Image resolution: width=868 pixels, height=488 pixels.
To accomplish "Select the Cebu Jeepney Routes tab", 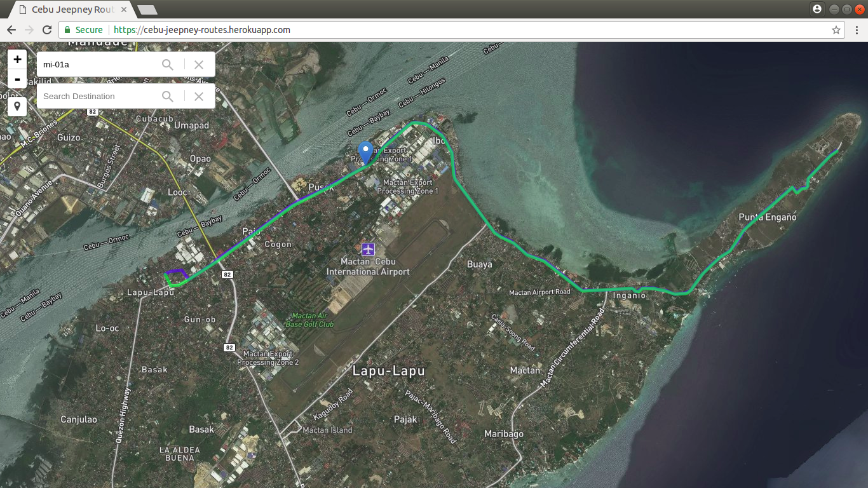I will [72, 10].
